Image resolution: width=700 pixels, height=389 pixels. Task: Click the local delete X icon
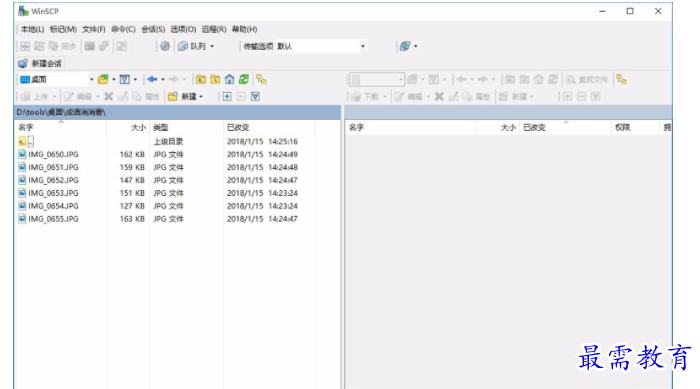tap(108, 96)
